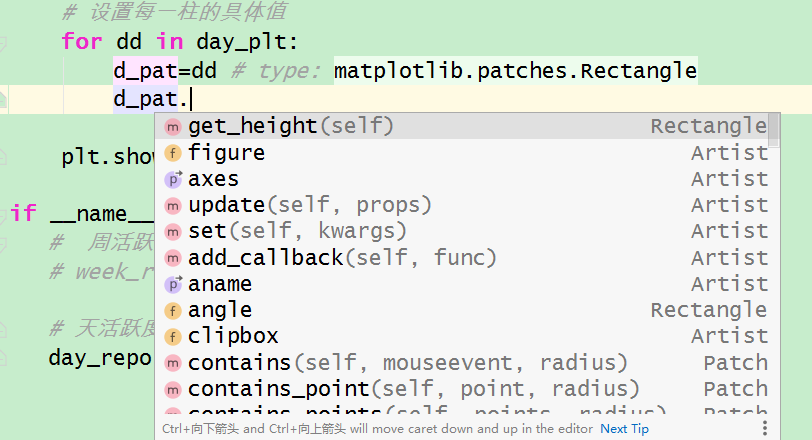Image resolution: width=812 pixels, height=440 pixels.
Task: Click the method icon beside get_height
Action: coord(172,127)
